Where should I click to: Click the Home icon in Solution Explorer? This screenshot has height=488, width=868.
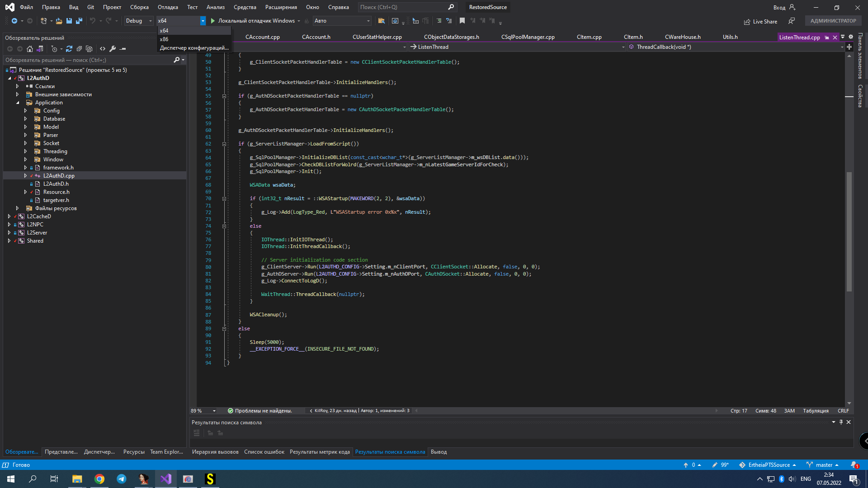30,49
